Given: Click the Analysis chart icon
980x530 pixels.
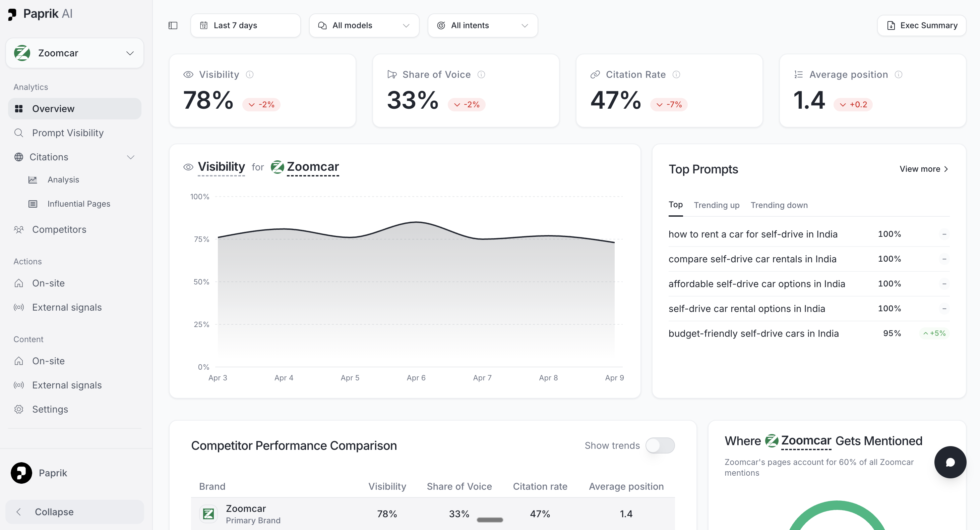Looking at the screenshot, I should click(33, 180).
